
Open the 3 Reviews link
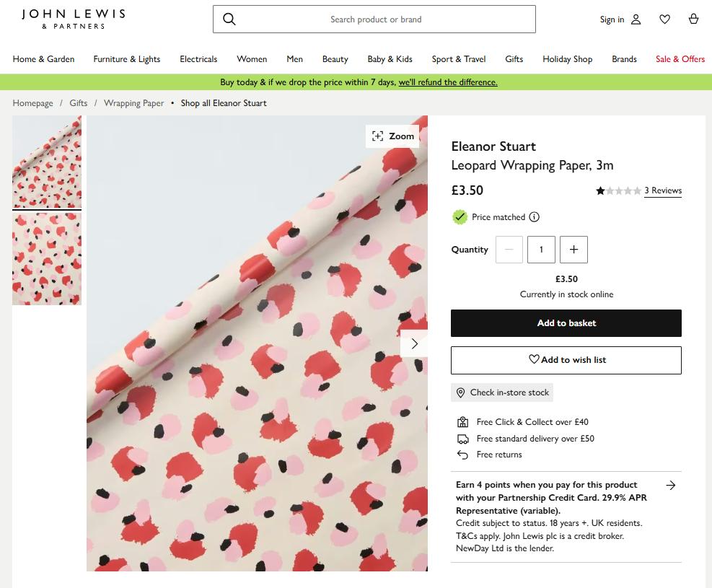(663, 190)
